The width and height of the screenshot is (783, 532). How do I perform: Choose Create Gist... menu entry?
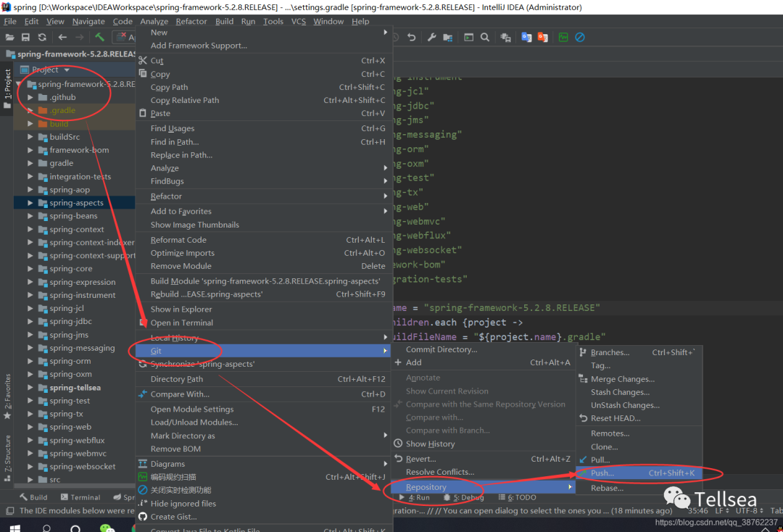pos(264,517)
